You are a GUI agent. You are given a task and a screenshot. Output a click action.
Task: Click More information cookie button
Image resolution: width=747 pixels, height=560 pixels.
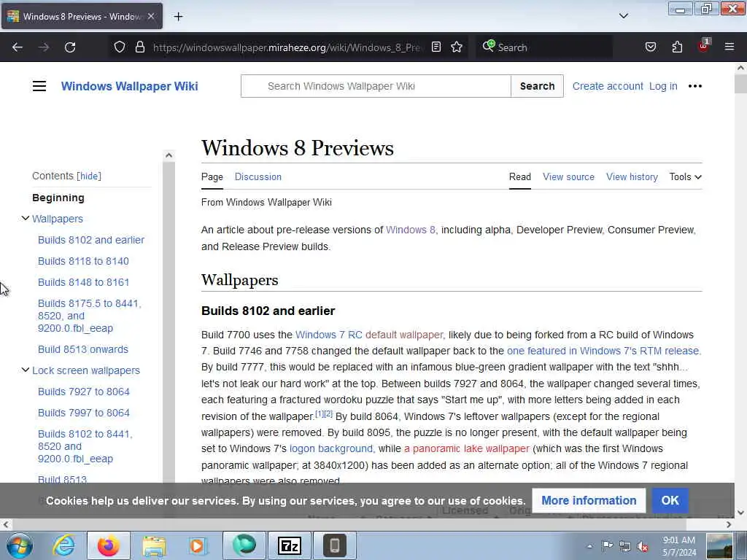pos(589,500)
